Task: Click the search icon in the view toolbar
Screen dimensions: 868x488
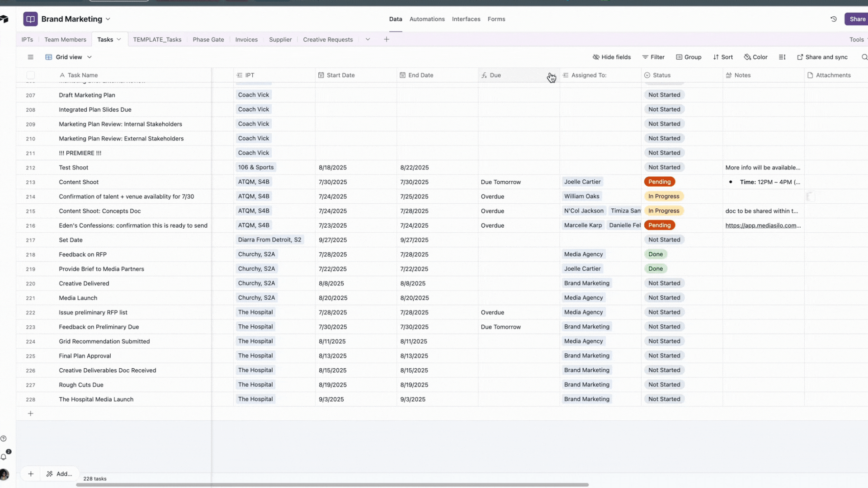Action: point(864,57)
